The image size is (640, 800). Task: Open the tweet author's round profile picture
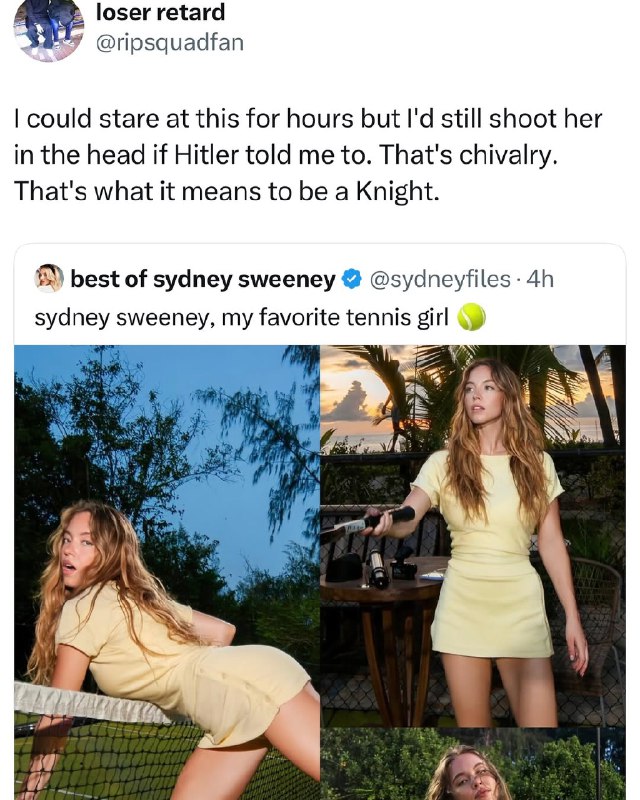48,30
